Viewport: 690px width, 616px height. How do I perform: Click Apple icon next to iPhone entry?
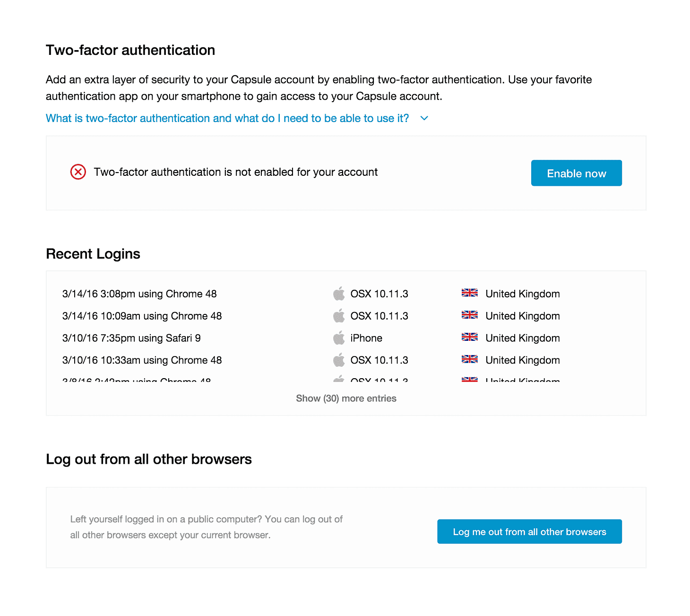[339, 338]
